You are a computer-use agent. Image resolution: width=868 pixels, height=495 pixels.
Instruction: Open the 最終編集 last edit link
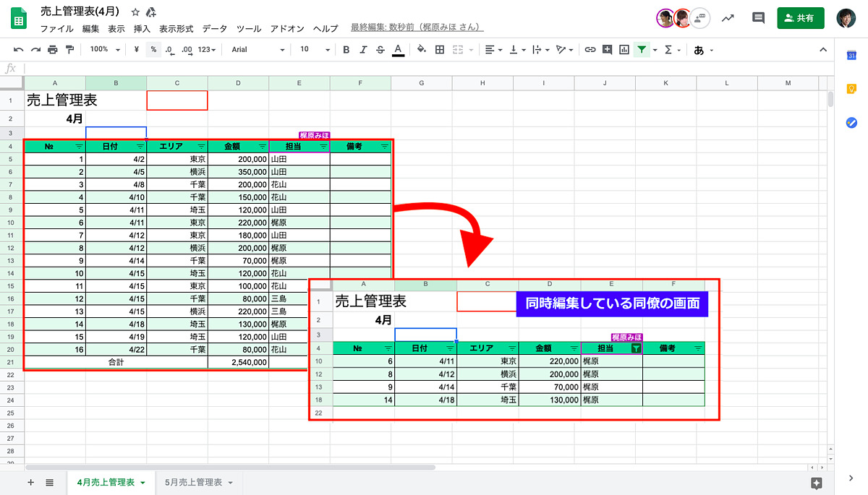[x=417, y=27]
